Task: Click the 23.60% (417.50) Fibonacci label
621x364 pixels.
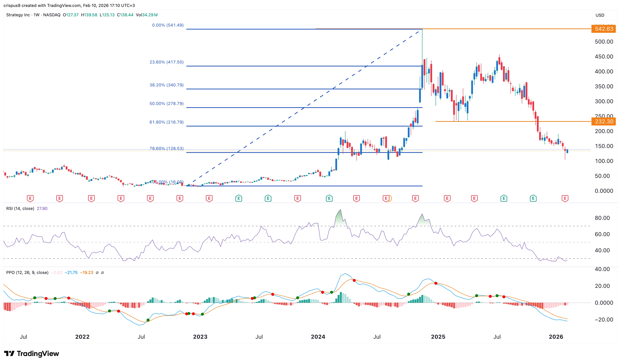Action: click(167, 62)
